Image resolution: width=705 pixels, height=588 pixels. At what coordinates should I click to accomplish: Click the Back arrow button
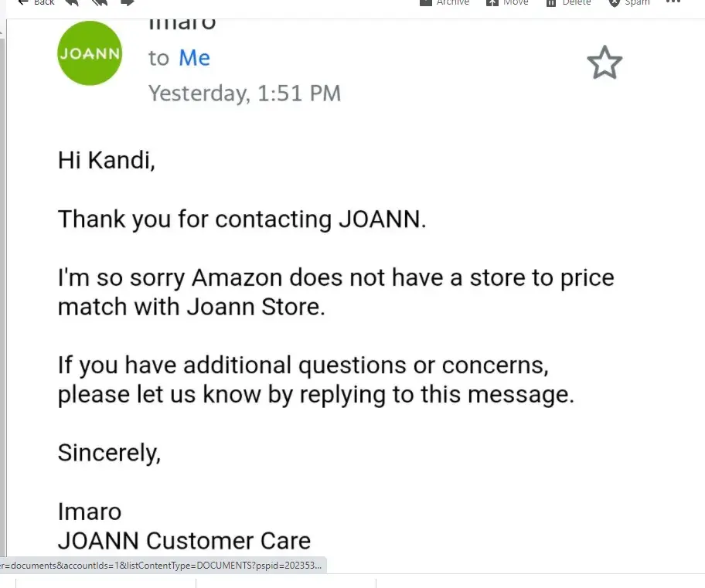pyautogui.click(x=36, y=2)
